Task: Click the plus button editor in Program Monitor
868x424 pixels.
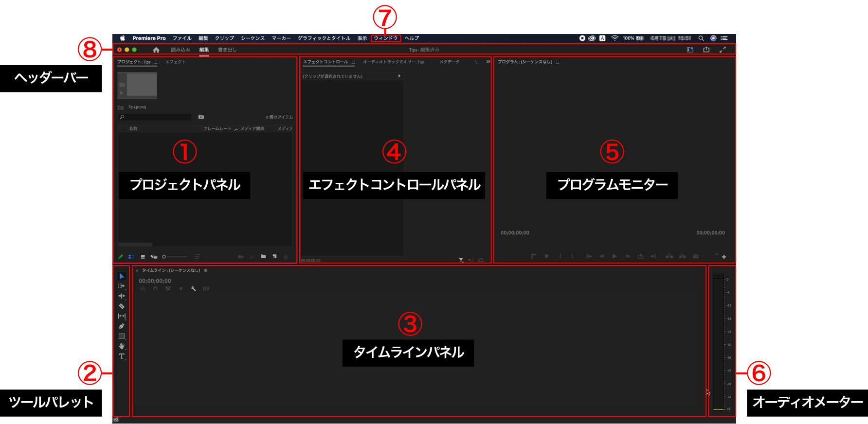Action: click(724, 257)
